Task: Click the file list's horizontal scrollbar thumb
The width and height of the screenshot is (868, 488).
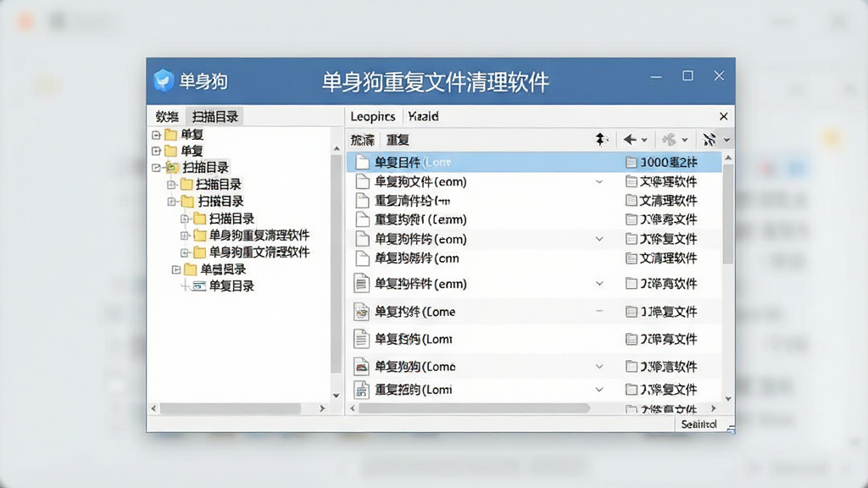Action: pyautogui.click(x=474, y=408)
